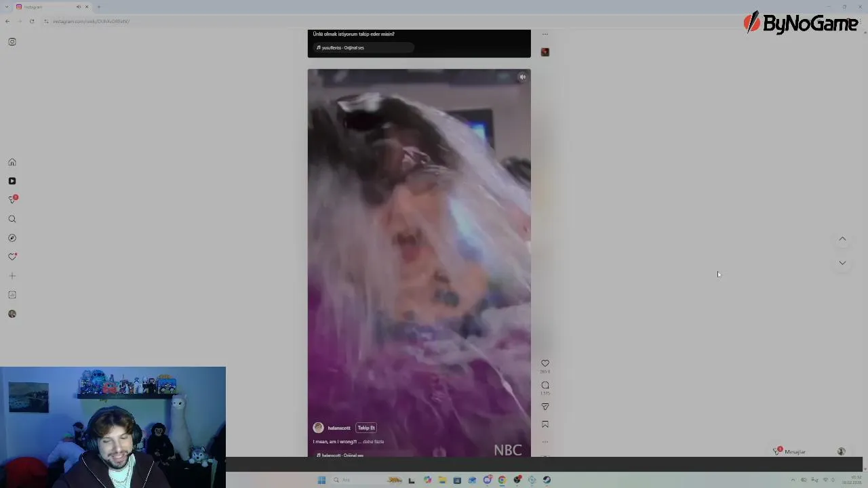Save halanscott reel with bookmark icon

coord(545,424)
